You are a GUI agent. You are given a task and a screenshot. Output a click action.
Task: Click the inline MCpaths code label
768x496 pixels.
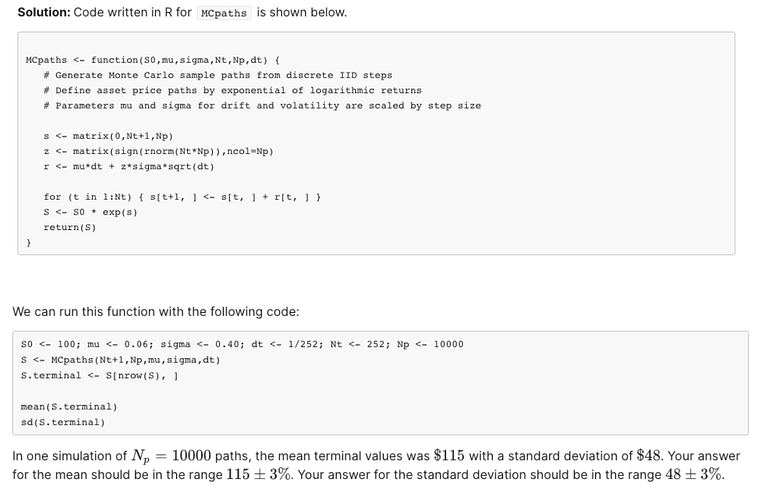pos(224,13)
